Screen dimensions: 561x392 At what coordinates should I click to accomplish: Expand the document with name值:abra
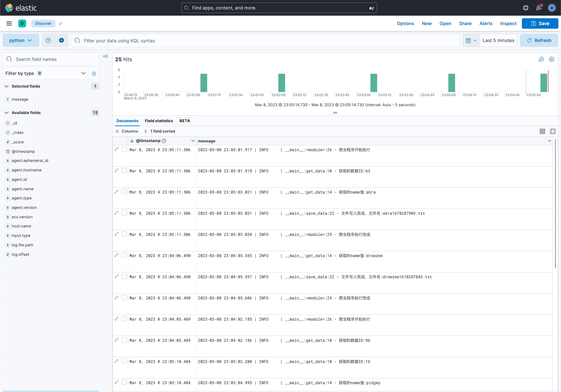coord(116,192)
